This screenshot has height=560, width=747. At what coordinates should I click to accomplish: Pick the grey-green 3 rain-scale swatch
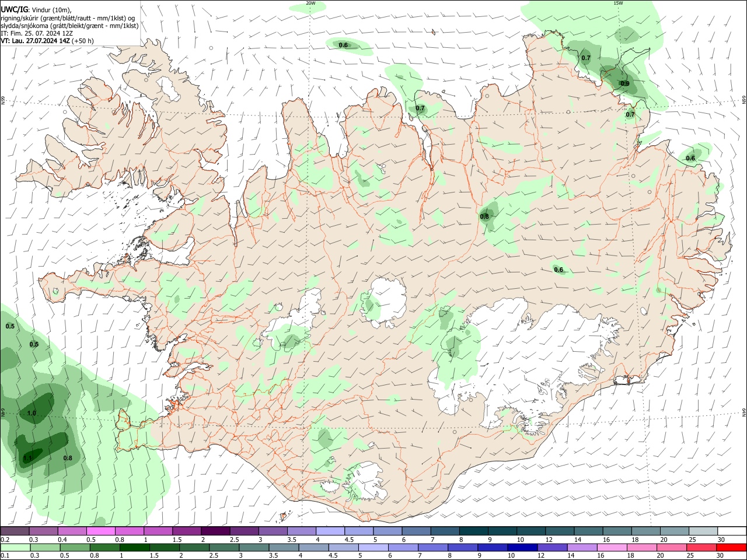pyautogui.click(x=254, y=548)
